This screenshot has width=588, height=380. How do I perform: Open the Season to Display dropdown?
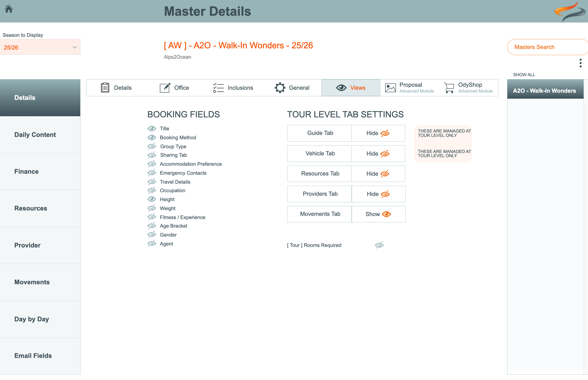tap(40, 47)
